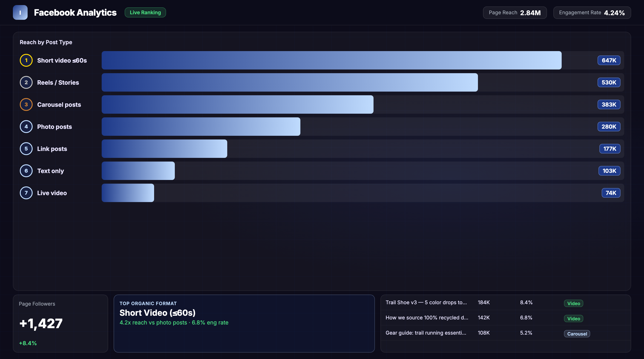Click the Live video reach bar
Viewport: 644px width, 359px height.
128,193
